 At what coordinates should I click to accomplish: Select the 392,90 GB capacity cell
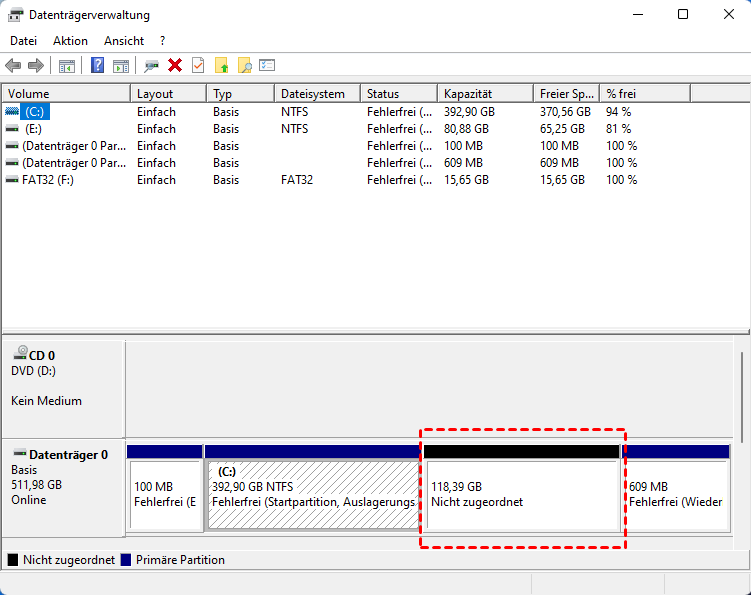point(469,112)
